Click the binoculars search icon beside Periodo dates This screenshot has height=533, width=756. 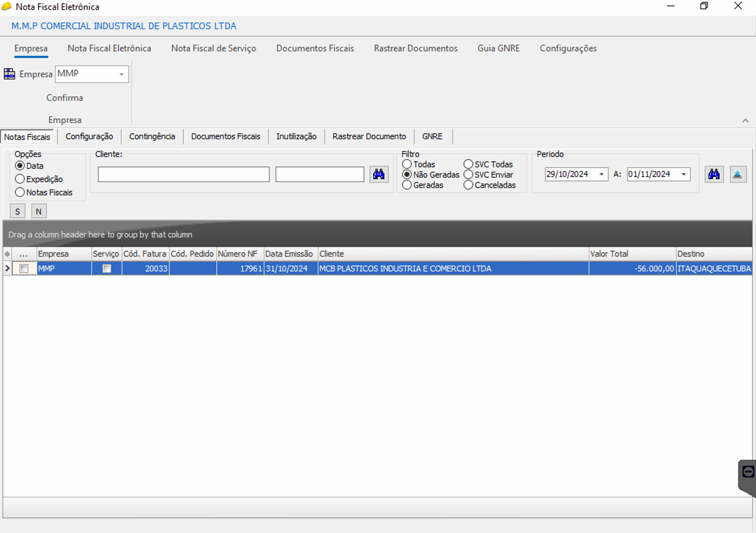(x=714, y=174)
